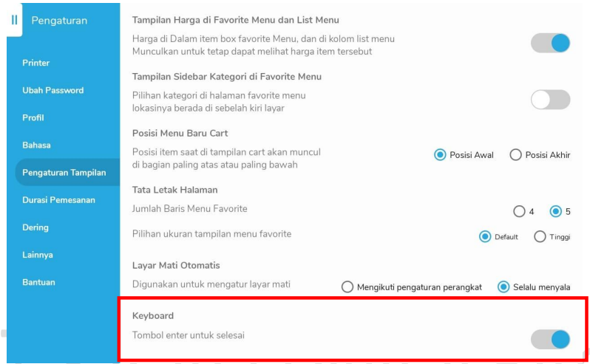This screenshot has height=364, width=590.
Task: Select Mengikuti pengaturan perangkat option
Action: [347, 287]
